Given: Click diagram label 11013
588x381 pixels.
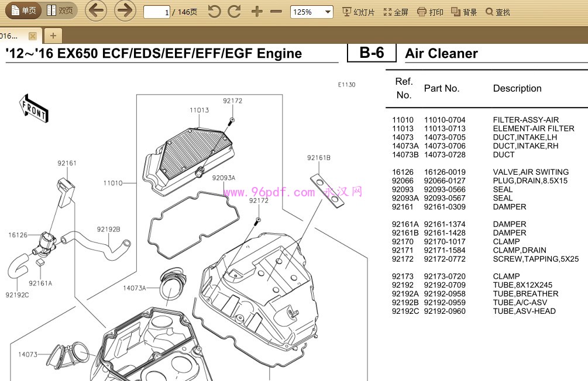Looking at the screenshot, I should 199,110.
